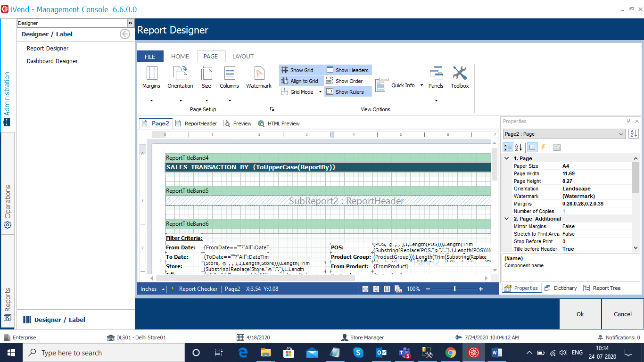This screenshot has height=362, width=644.
Task: Open the Margins page setup tool
Action: [x=151, y=74]
